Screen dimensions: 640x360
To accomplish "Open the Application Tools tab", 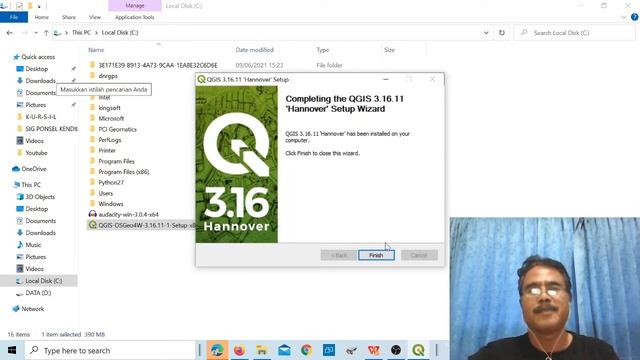I will 135,17.
